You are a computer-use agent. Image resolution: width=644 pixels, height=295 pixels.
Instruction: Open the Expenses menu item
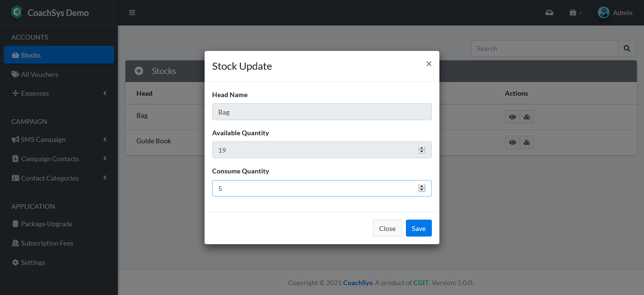click(59, 93)
